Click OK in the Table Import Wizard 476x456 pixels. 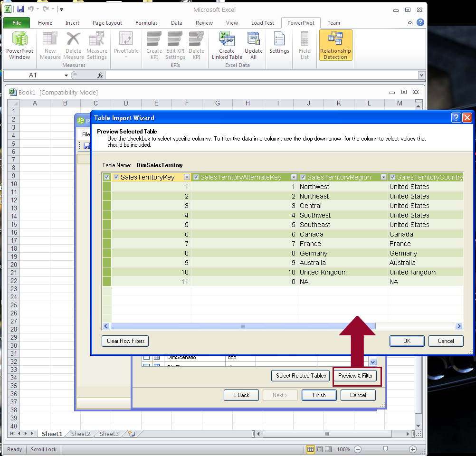click(x=407, y=341)
